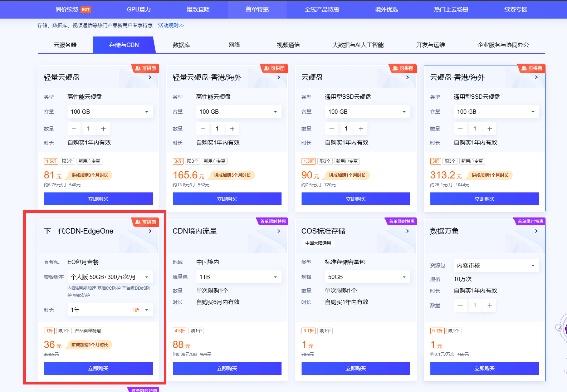Open 下一代CDN-EdgeOne card arrow chevron

click(150, 231)
